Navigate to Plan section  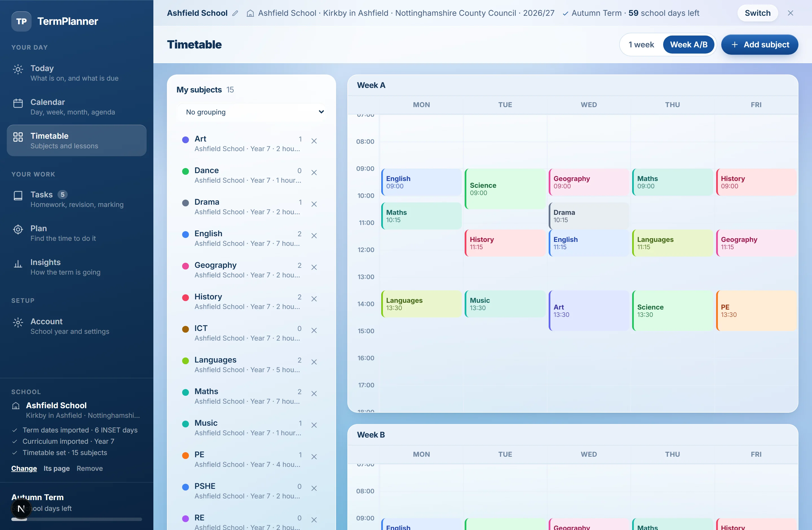[x=76, y=233]
